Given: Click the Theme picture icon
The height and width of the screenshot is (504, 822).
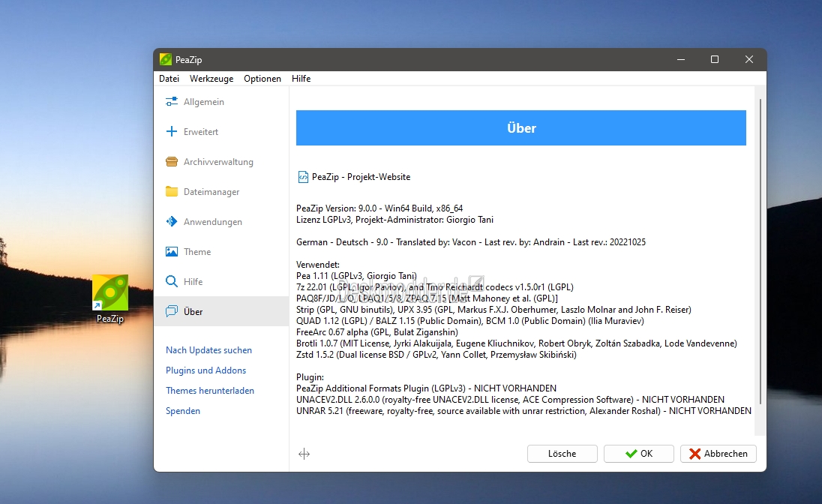Looking at the screenshot, I should [172, 252].
